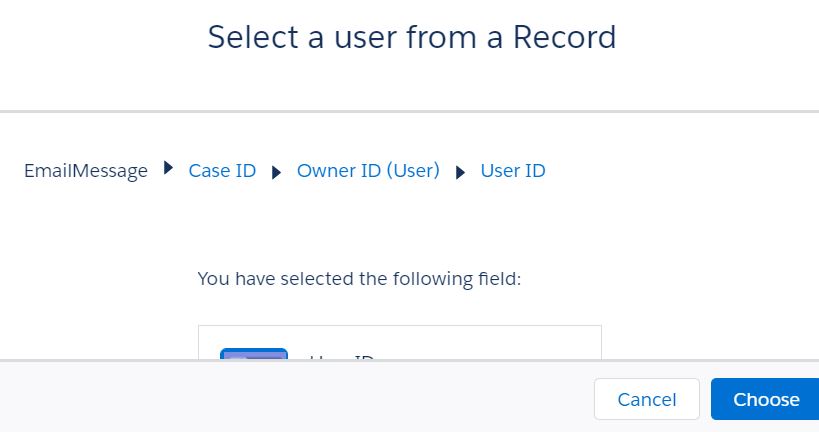Select the User ID breadcrumb link
819x432 pixels.
point(513,171)
